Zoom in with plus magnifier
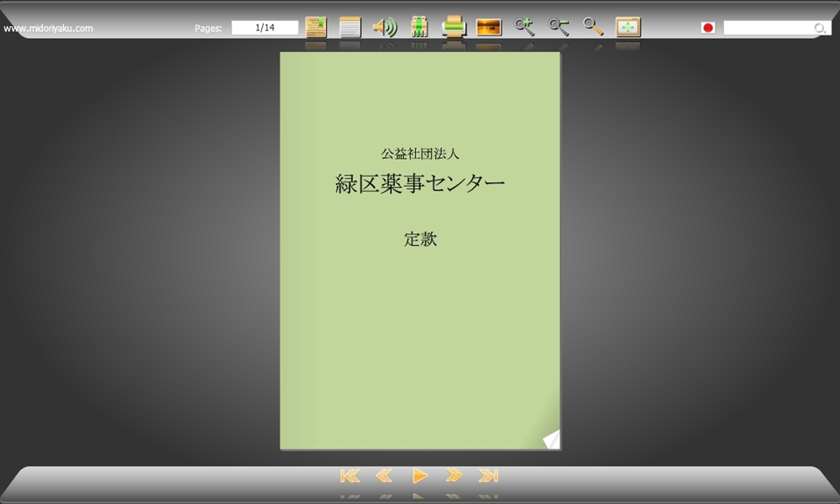This screenshot has height=504, width=840. pyautogui.click(x=524, y=27)
